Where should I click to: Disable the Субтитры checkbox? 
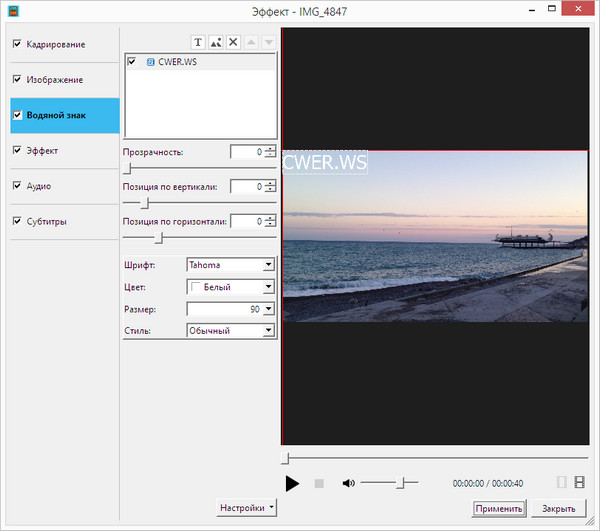pos(17,221)
